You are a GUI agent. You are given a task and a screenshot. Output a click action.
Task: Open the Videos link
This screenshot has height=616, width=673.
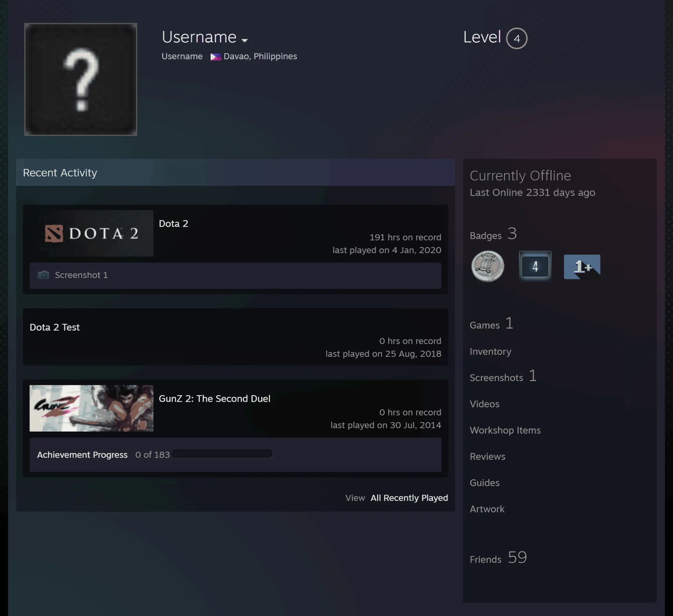[484, 404]
